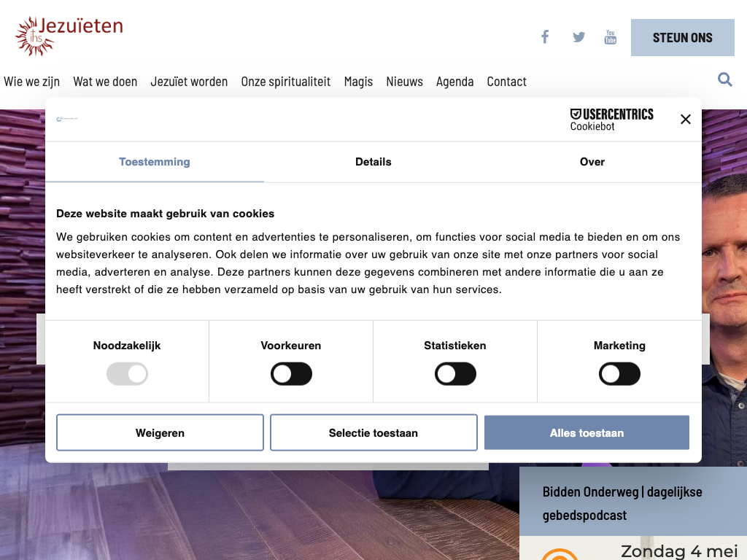This screenshot has height=560, width=747.
Task: Click the Zondag 4 mei podcast date
Action: (x=679, y=551)
